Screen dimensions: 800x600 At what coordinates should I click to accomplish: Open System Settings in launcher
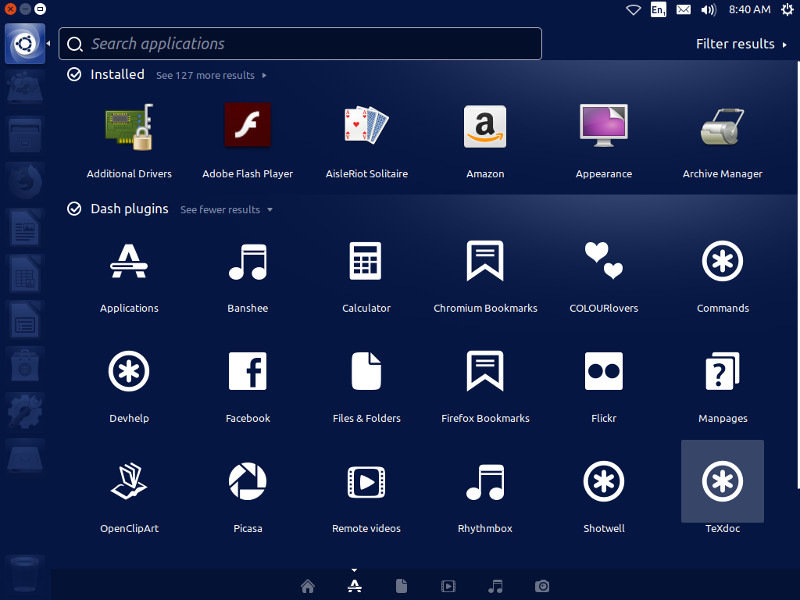point(24,411)
